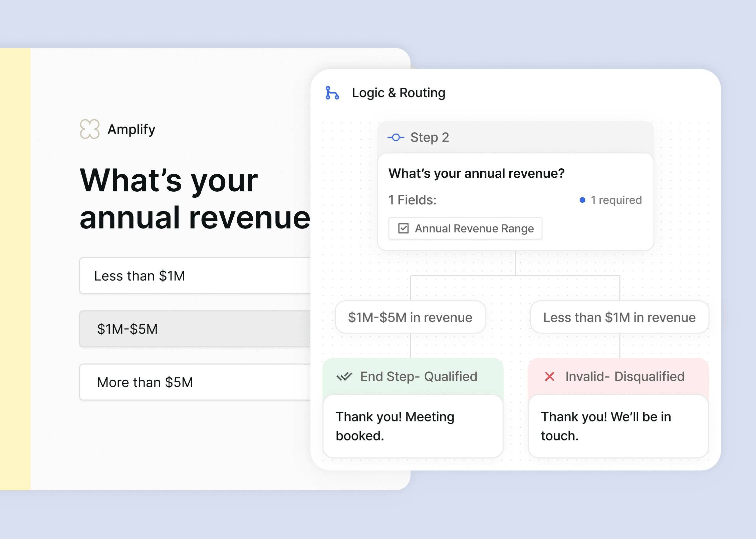Screen dimensions: 756x539
Task: Click the Step 2 node icon
Action: [396, 137]
